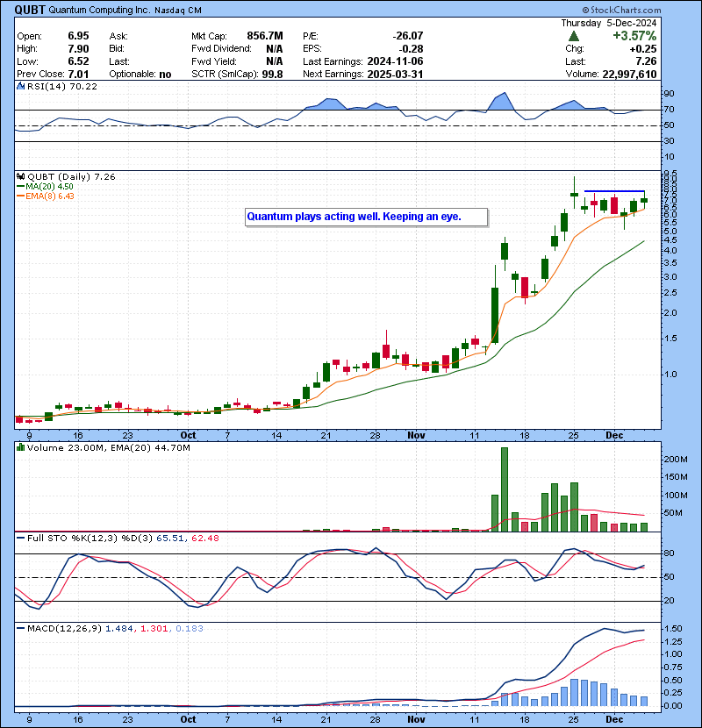The width and height of the screenshot is (702, 728).
Task: Click the price axis label 2.0
Action: click(670, 312)
